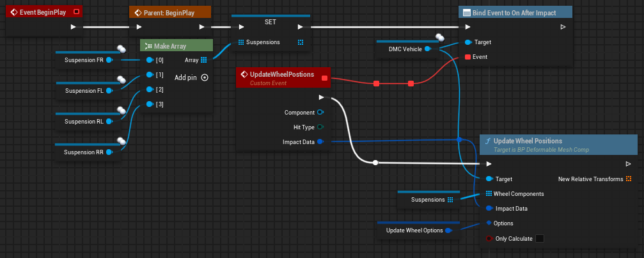Viewport: 644px width, 258px height.
Task: Click the Only Calculate red boolean pin
Action: 489,239
